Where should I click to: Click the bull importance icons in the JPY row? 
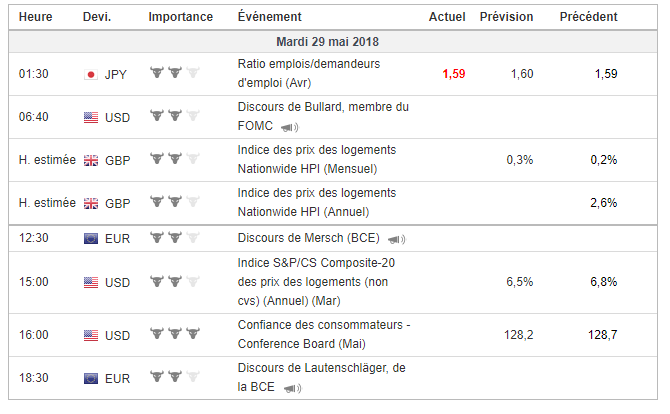click(x=175, y=72)
